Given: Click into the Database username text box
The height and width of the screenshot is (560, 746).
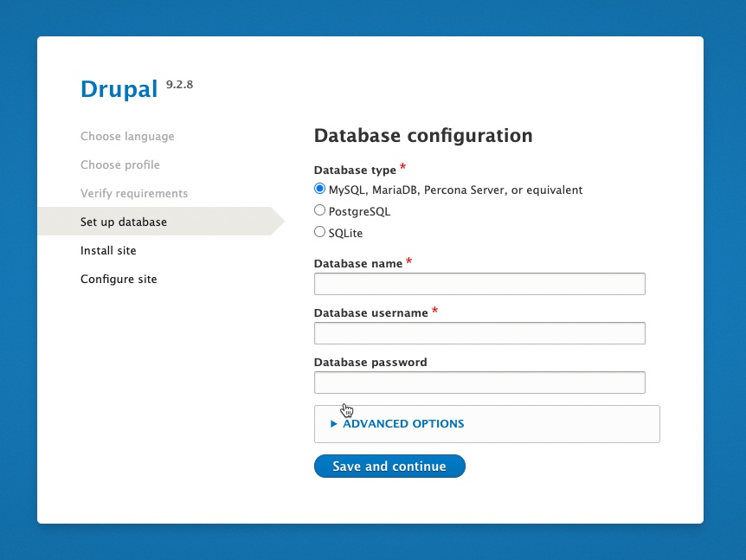Looking at the screenshot, I should click(x=479, y=333).
